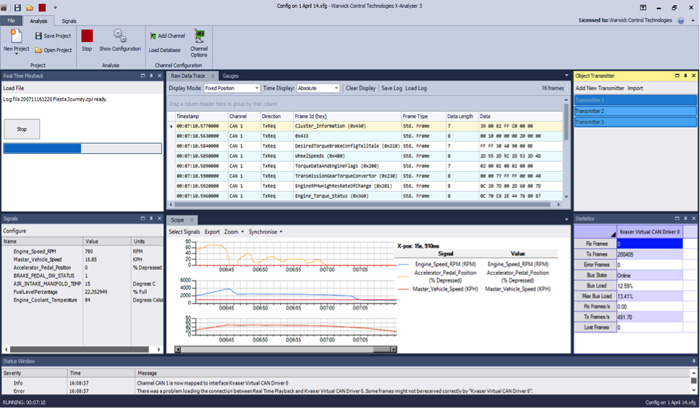Float the Object Transmitter panel window
Image resolution: width=700 pixels, height=408 pixels.
pyautogui.click(x=677, y=76)
